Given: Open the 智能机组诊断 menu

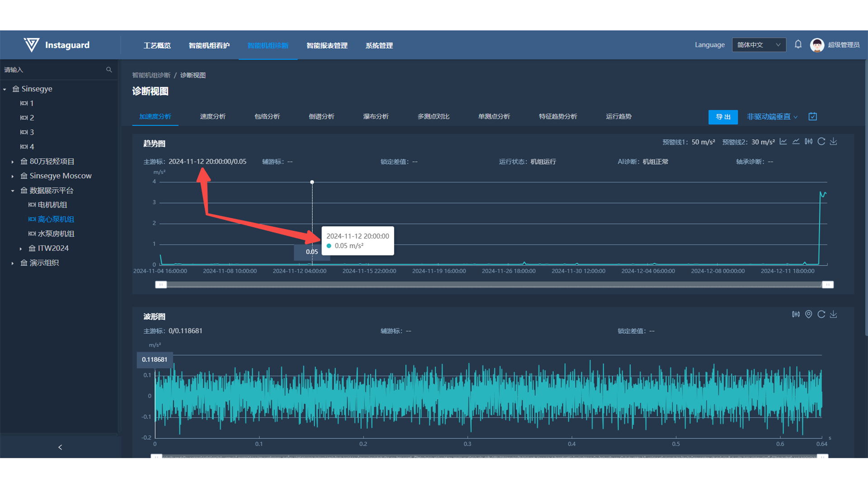Looking at the screenshot, I should (268, 46).
